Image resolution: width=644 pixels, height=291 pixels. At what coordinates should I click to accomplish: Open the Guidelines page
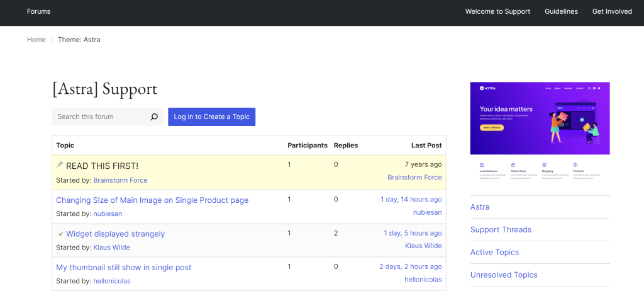tap(561, 11)
